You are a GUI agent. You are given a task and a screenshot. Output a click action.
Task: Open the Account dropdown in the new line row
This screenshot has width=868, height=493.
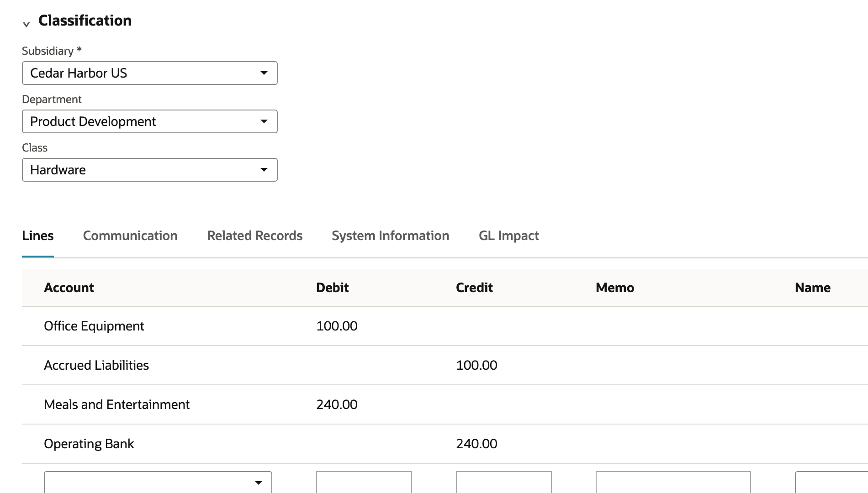pyautogui.click(x=158, y=482)
